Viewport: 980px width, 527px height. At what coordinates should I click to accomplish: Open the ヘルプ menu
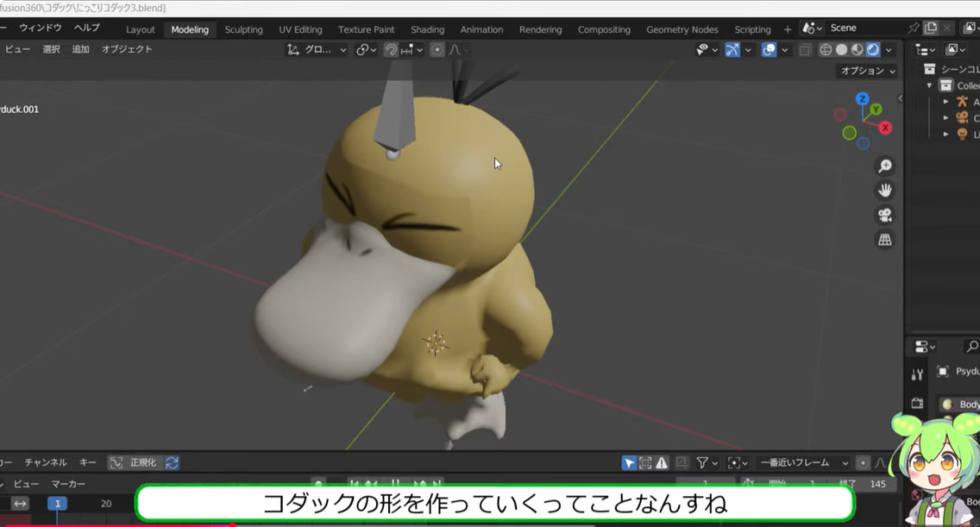(87, 28)
